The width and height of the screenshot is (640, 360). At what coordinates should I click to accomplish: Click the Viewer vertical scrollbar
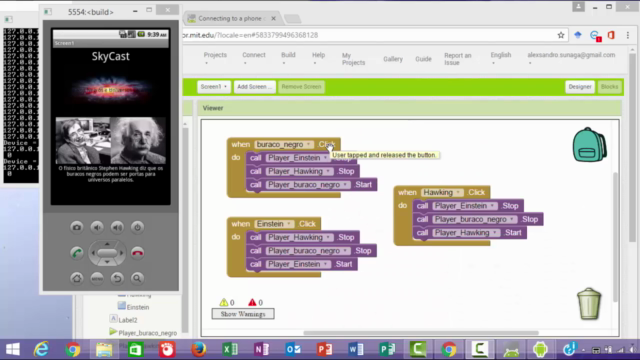click(616, 237)
